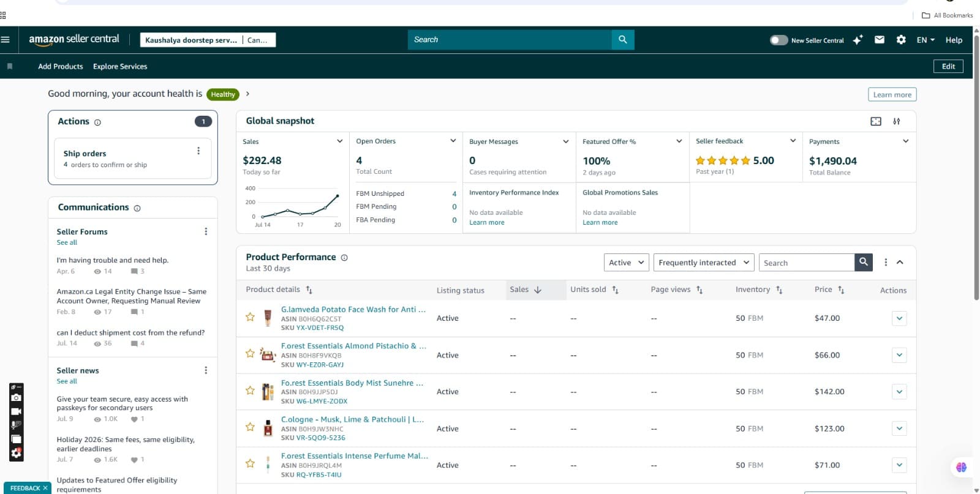Toggle the New Seller Central switch
This screenshot has width=980, height=494.
[778, 40]
